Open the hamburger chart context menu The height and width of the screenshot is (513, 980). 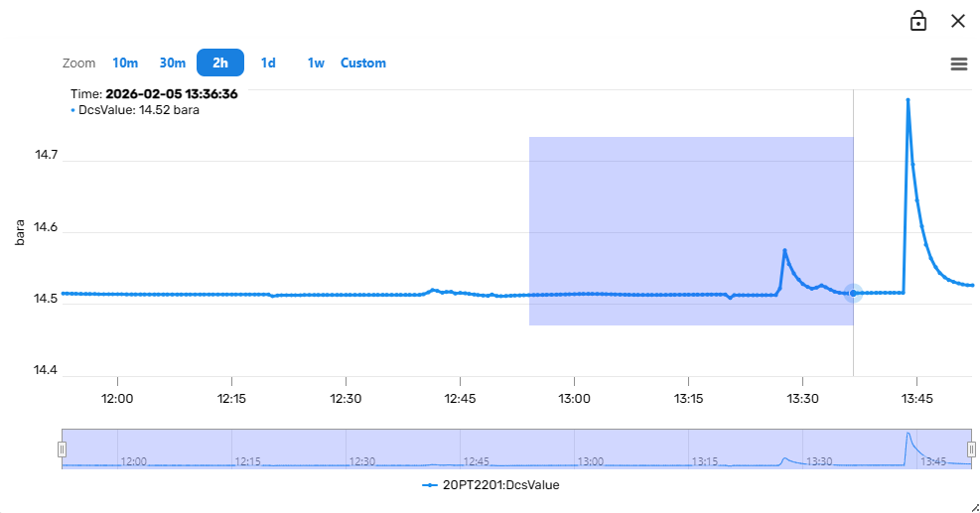(x=959, y=64)
